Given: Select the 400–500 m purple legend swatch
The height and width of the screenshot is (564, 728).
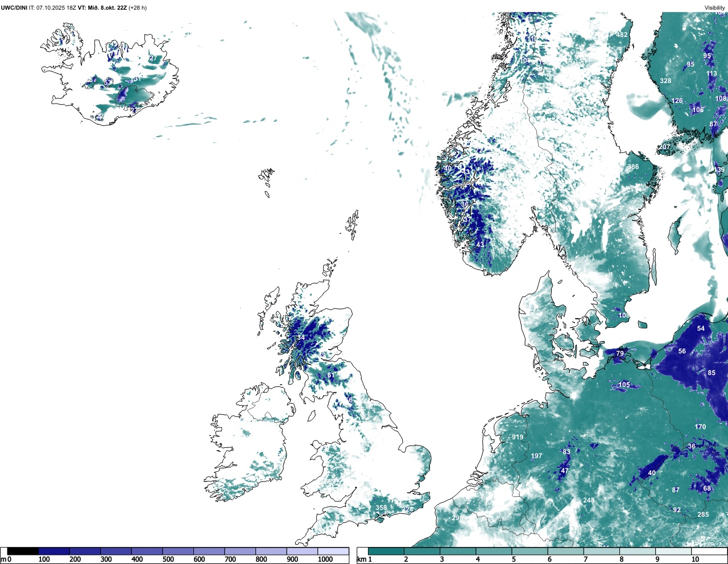Looking at the screenshot, I should click(147, 551).
